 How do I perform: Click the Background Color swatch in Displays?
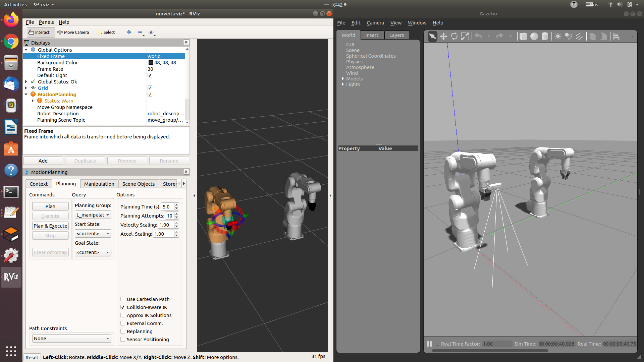click(x=150, y=63)
